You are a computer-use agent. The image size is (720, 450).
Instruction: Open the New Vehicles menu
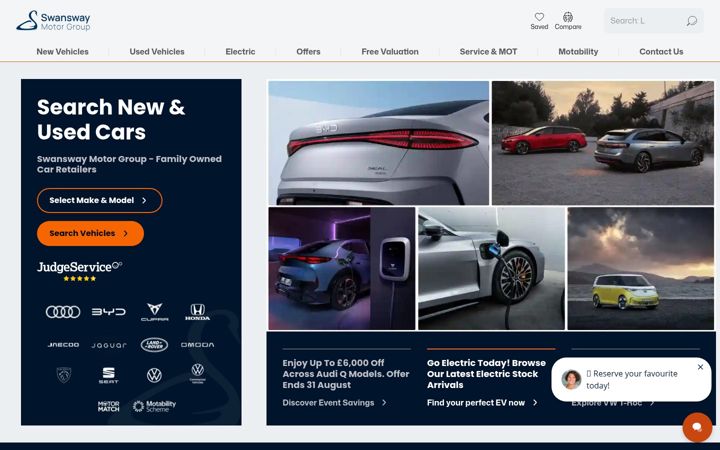pyautogui.click(x=62, y=52)
